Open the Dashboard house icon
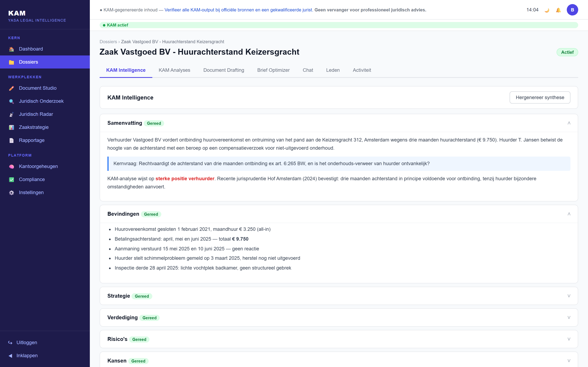Viewport: 588px width, 367px height. 11,49
